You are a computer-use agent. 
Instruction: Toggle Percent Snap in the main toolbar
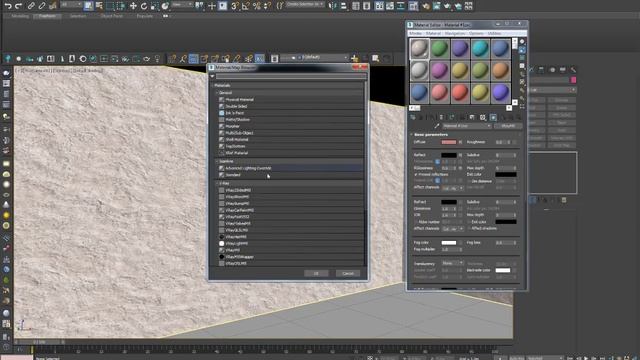point(257,6)
